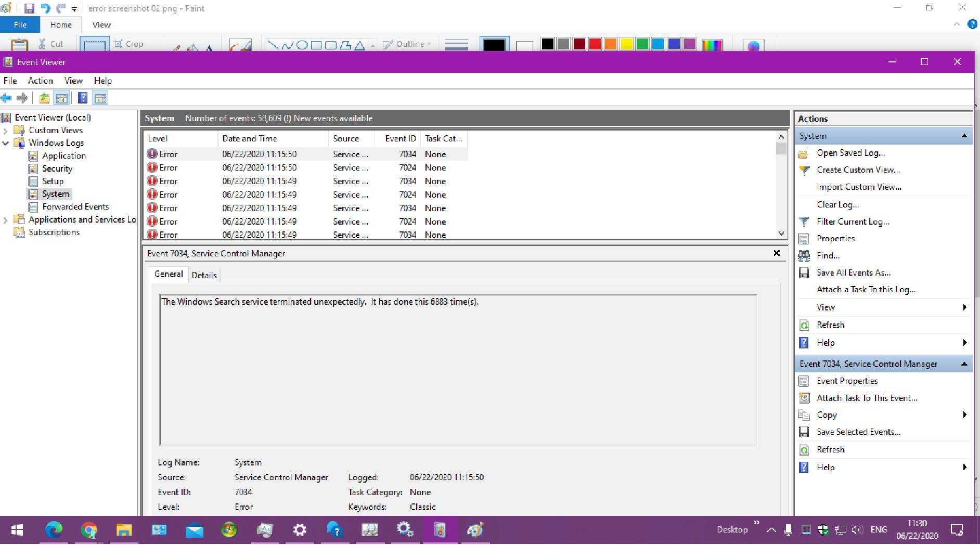980x545 pixels.
Task: Undo in Paint quick access toolbar
Action: coord(46,8)
